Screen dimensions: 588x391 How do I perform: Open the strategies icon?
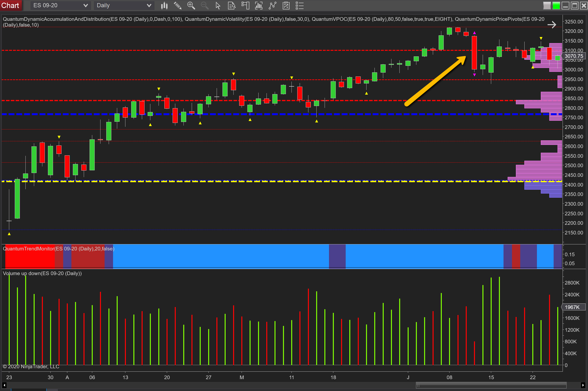point(286,6)
